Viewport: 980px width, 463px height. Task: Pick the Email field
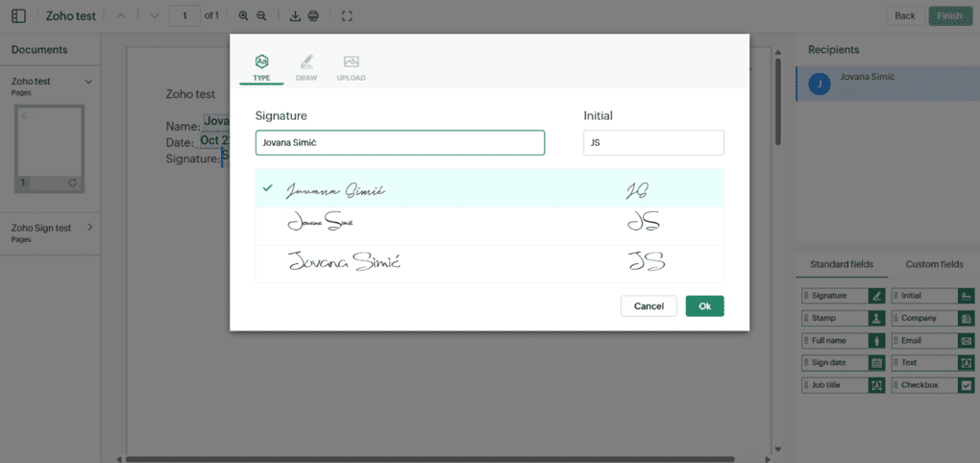[933, 341]
